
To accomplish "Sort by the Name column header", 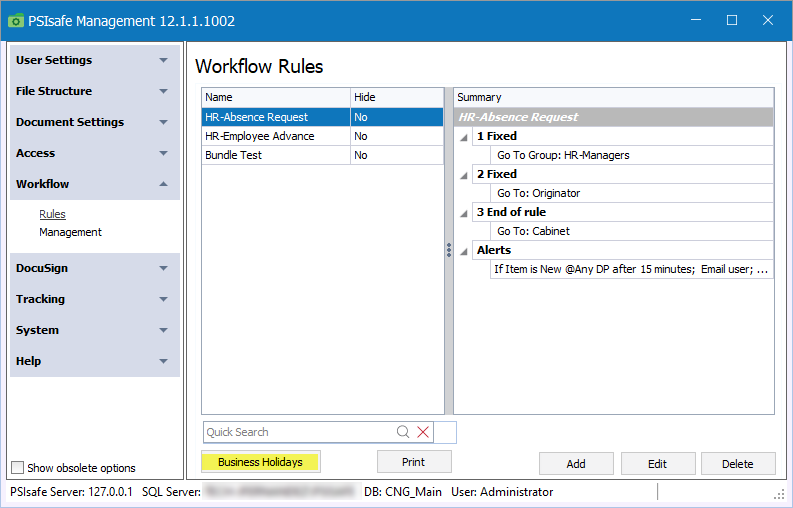I will (x=276, y=97).
